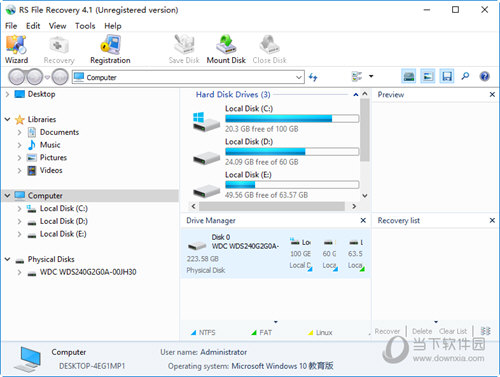This screenshot has height=377, width=500.
Task: Click the list options icon beside Clear List
Action: [x=485, y=331]
